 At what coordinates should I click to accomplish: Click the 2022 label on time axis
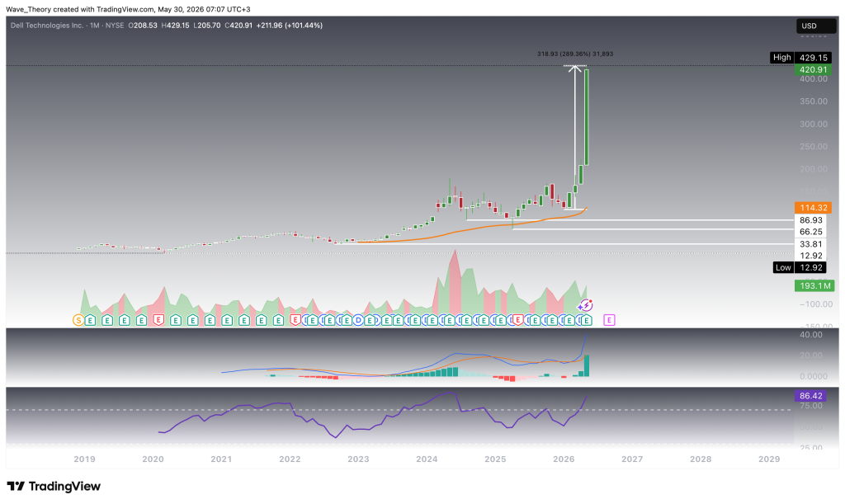pos(290,459)
